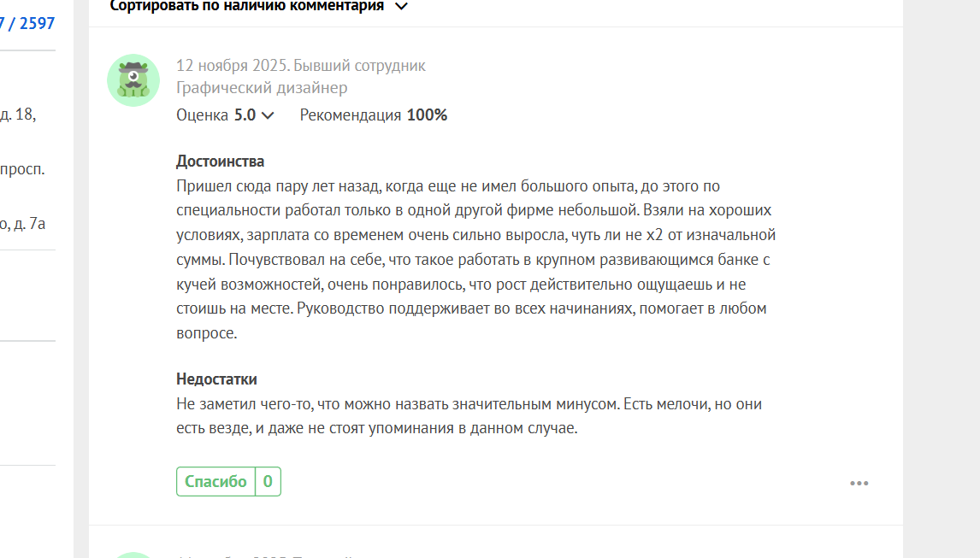The image size is (980, 558).
Task: Click the sidebar address ending 'д. 18,'
Action: (x=18, y=115)
